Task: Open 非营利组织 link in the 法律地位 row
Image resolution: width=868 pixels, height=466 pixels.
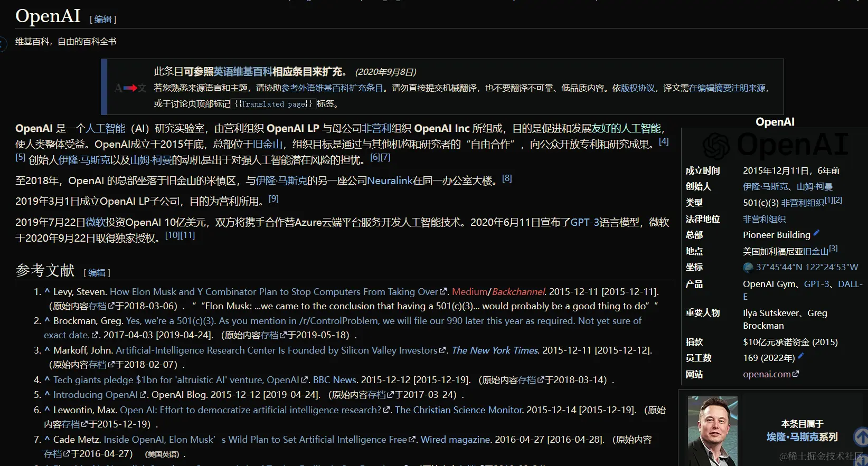Action: click(764, 220)
